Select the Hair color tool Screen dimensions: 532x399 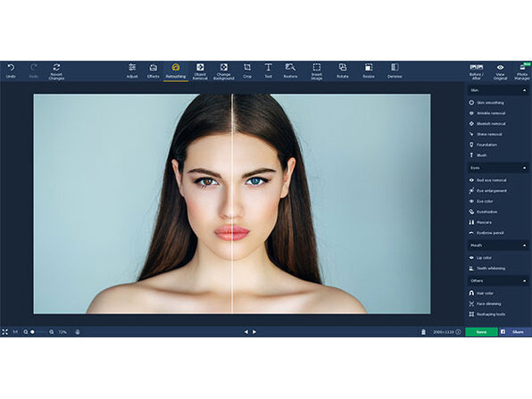pyautogui.click(x=481, y=293)
